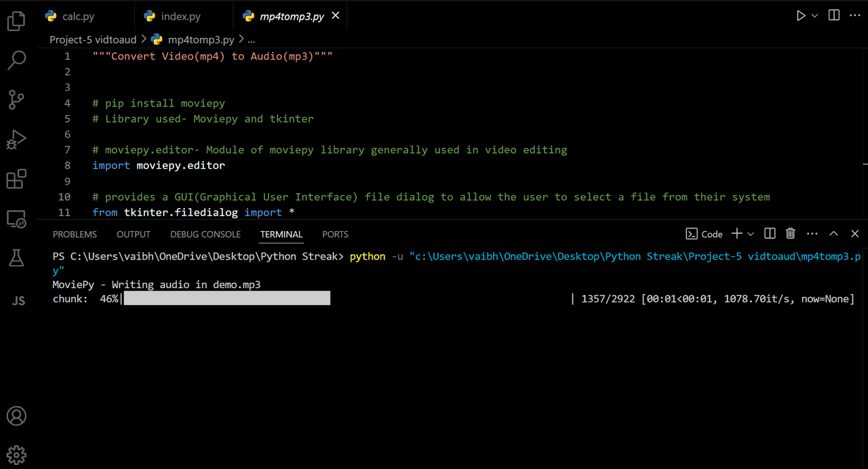Click the Code terminal profile label

(x=711, y=234)
